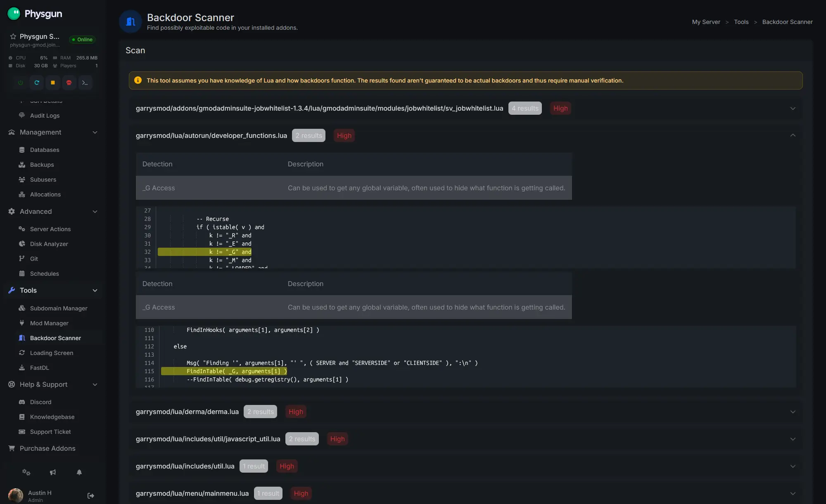Click the Players count stat

coord(75,66)
